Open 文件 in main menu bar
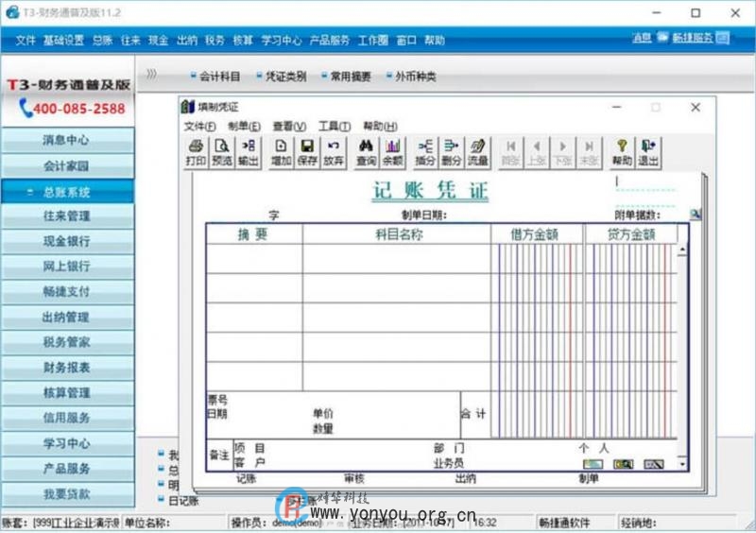 [x=26, y=41]
